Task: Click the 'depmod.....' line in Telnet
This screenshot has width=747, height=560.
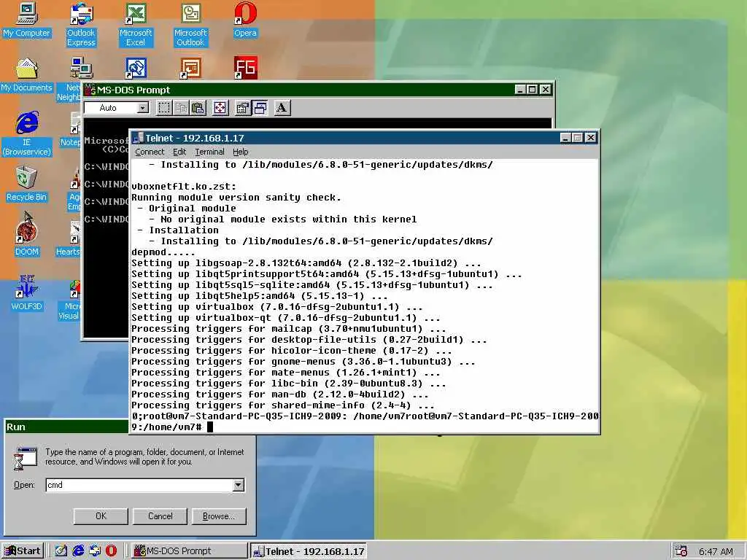Action: (163, 252)
